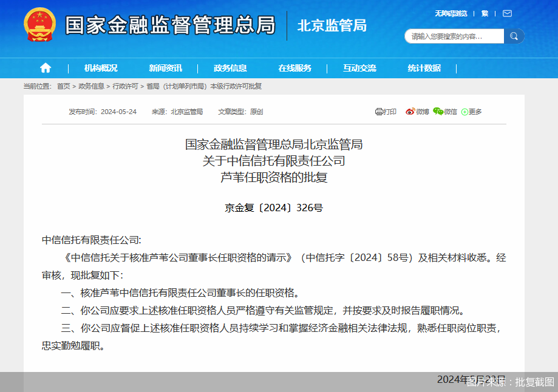Click the printer icon for 打印
This screenshot has width=558, height=392.
[379, 112]
